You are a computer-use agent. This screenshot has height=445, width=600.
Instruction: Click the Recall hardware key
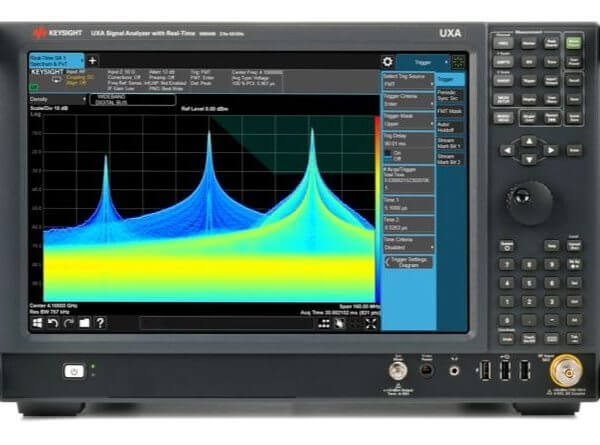[x=574, y=81]
